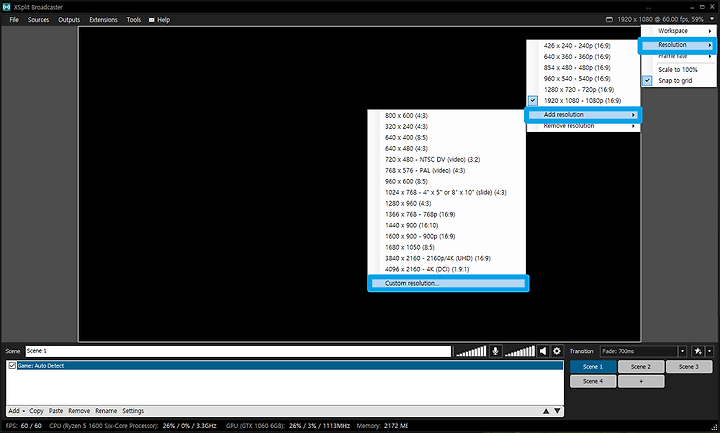
Task: Click Rename in source toolbar
Action: (106, 411)
